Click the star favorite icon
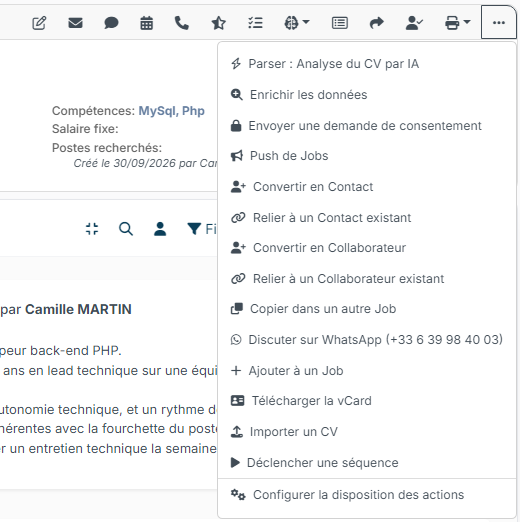520x522 pixels. (219, 23)
